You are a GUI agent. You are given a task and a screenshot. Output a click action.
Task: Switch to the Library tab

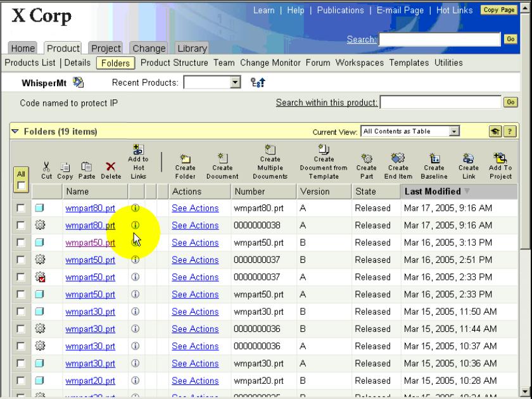point(191,49)
